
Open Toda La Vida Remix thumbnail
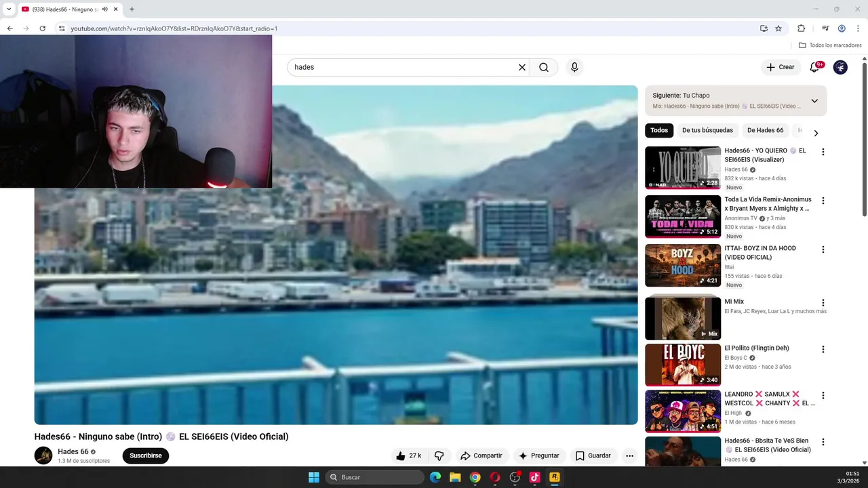(x=683, y=216)
